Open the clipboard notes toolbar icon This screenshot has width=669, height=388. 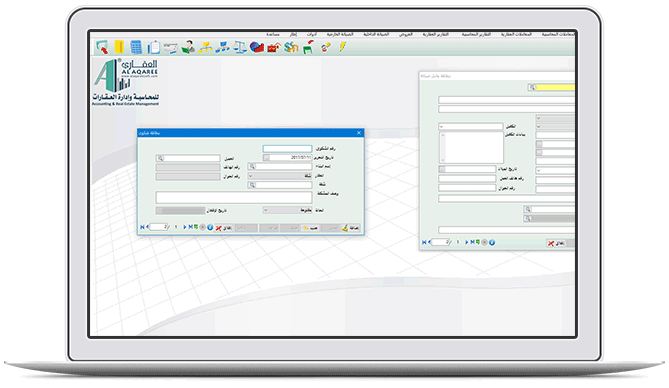click(154, 47)
